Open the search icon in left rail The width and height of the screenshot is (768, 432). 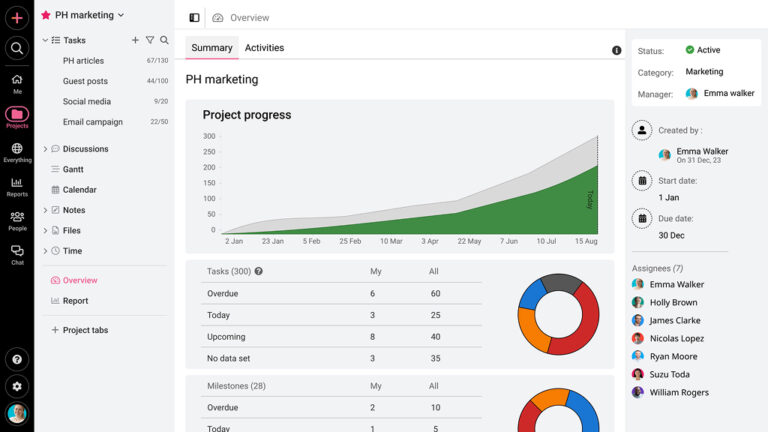(17, 48)
